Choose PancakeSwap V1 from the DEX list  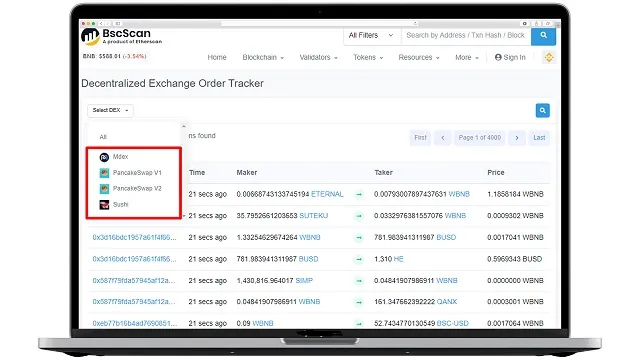pyautogui.click(x=131, y=173)
